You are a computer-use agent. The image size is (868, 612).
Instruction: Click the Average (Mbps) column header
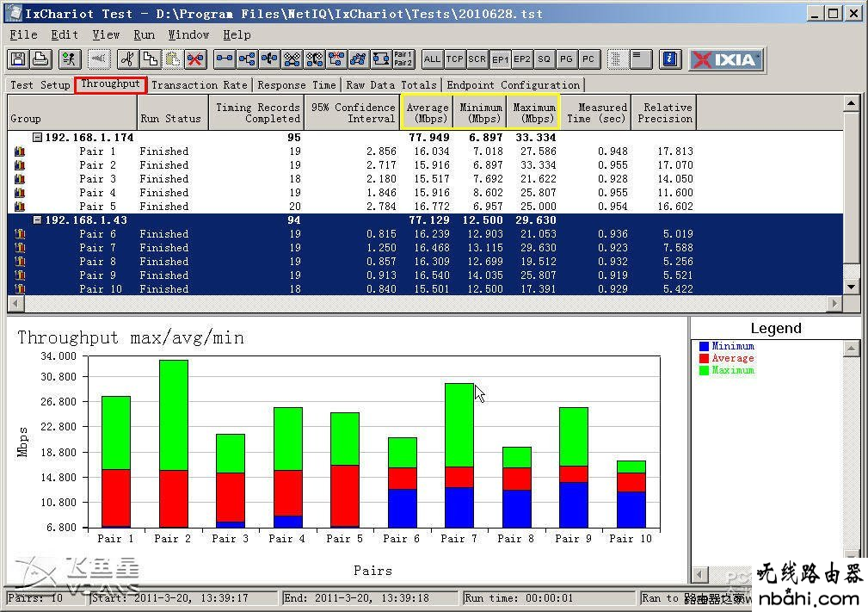click(427, 113)
